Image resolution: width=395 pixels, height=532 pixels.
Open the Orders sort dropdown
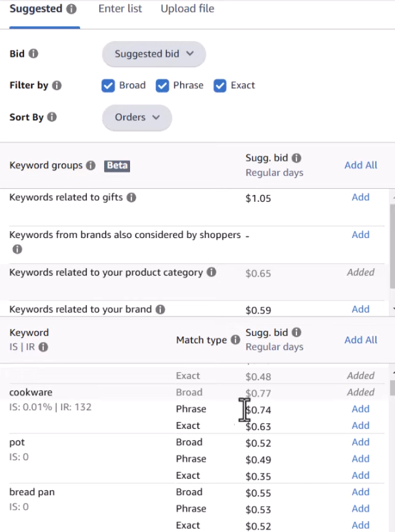tap(137, 117)
